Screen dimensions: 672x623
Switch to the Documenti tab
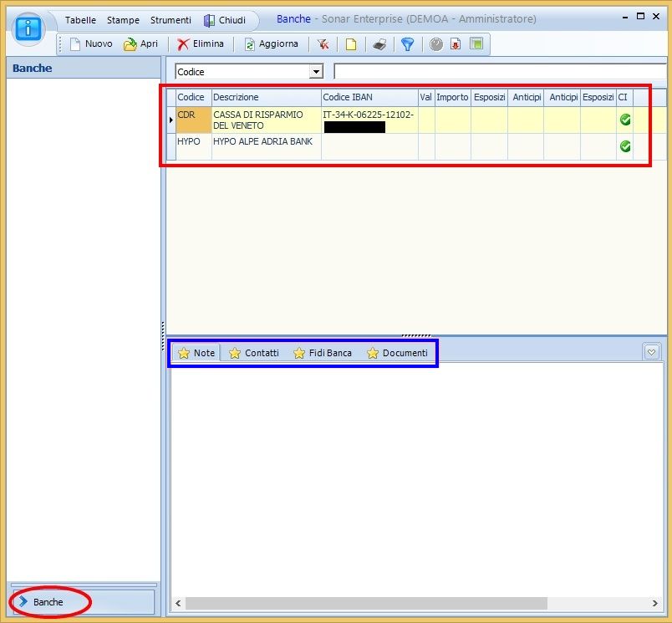397,353
